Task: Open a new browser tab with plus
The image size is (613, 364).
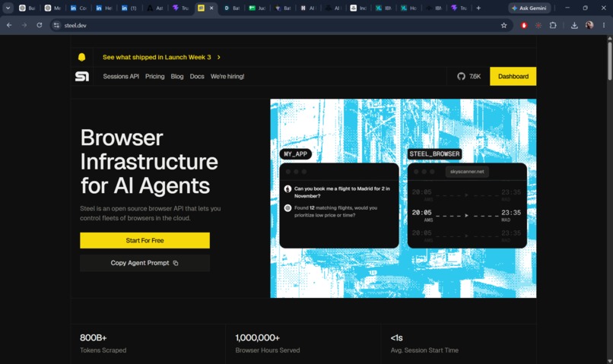Action: (478, 8)
